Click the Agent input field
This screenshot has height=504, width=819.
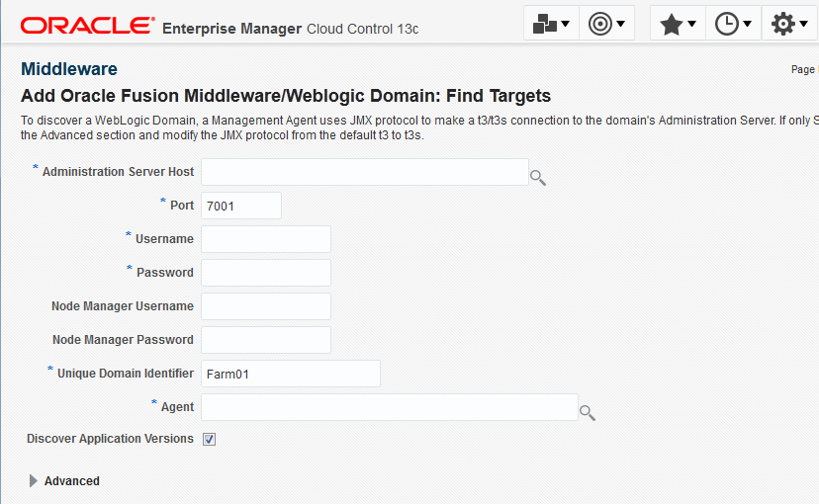coord(389,407)
